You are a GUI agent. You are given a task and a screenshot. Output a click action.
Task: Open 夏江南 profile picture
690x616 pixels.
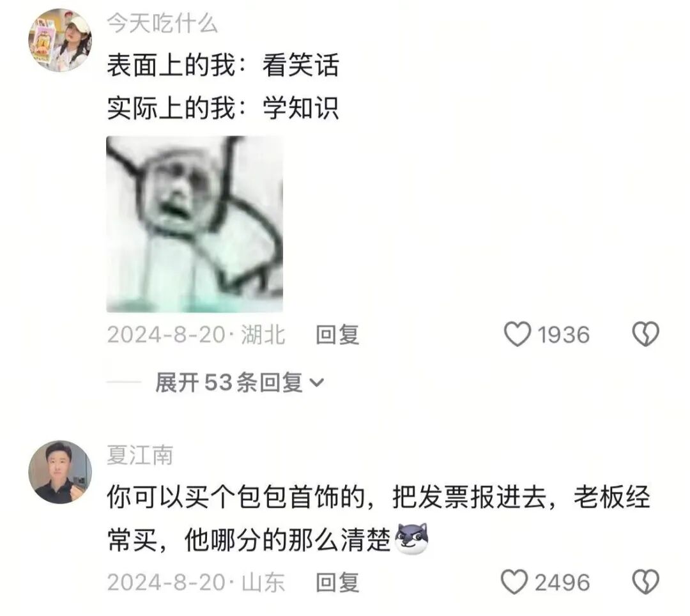pos(60,472)
